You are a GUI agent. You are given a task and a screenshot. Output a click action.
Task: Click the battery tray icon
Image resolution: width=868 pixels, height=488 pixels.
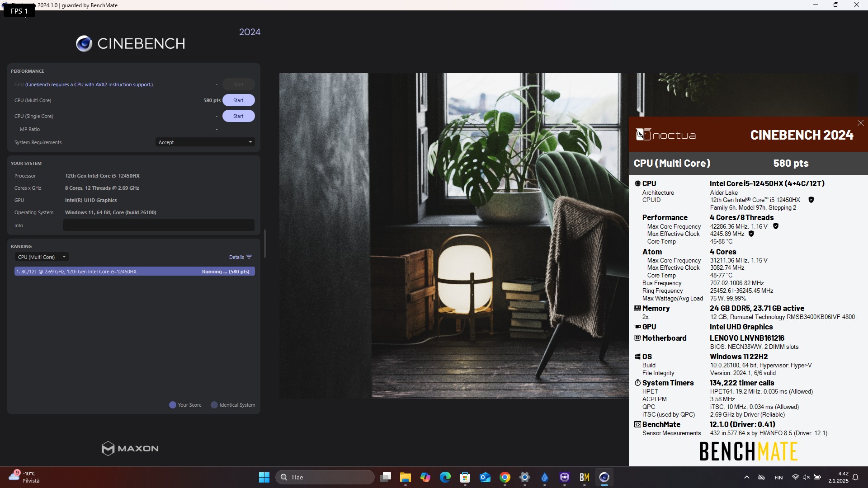[x=817, y=477]
